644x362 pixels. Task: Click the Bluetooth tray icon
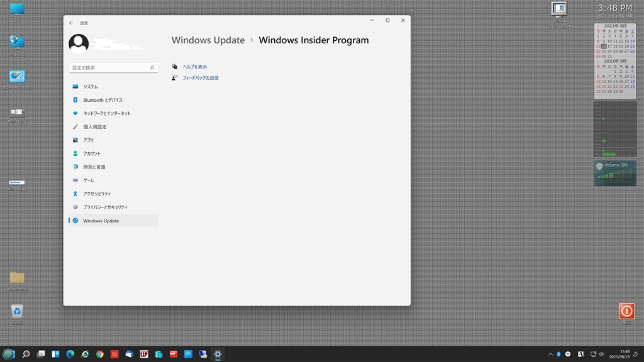558,354
